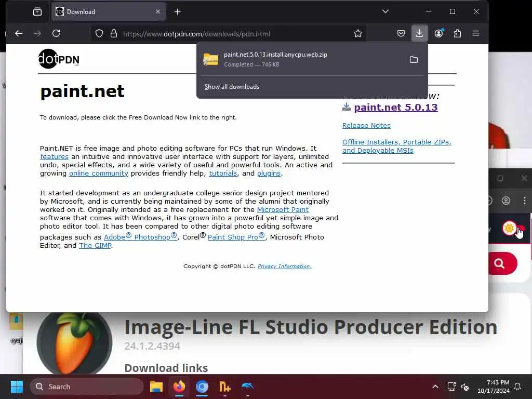
Task: Open the muted volume tray icon
Action: coord(465,387)
